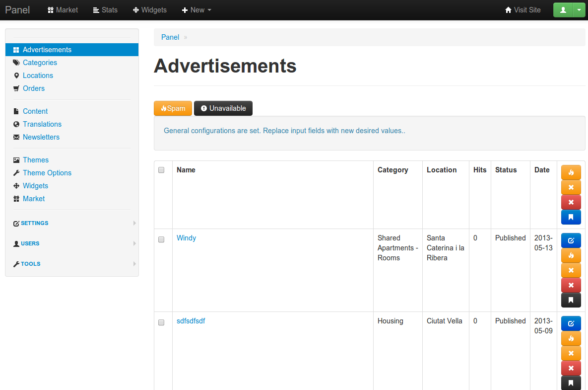Go to Categories in the sidebar
This screenshot has width=588, height=390.
pyautogui.click(x=40, y=63)
